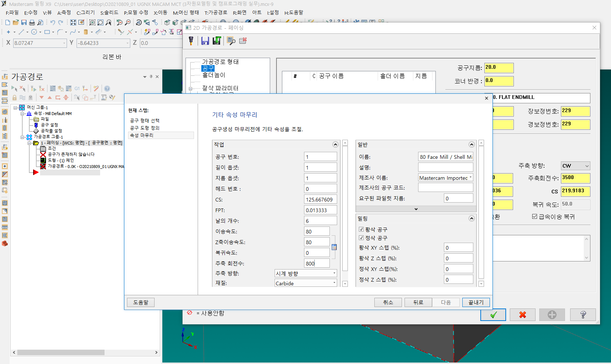Toggle the 황삭 공구 checkbox
Image resolution: width=611 pixels, height=364 pixels.
tap(361, 229)
